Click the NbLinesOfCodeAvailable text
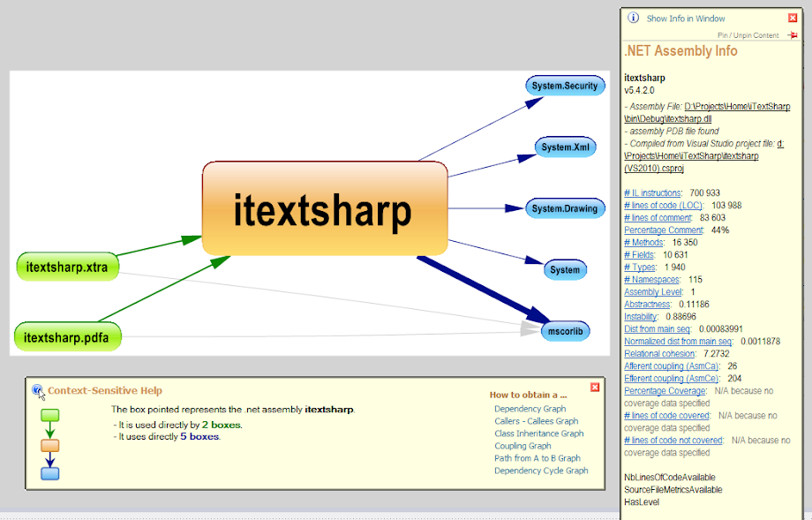The image size is (812, 520). pos(670,478)
